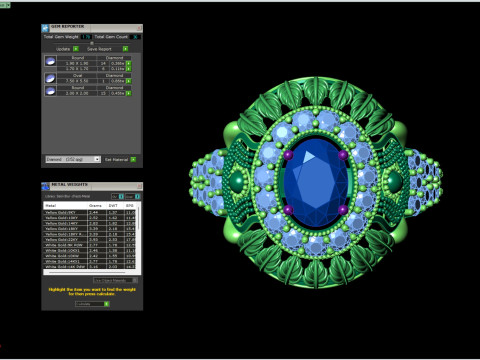Click the upper-left purple prong

click(x=288, y=155)
